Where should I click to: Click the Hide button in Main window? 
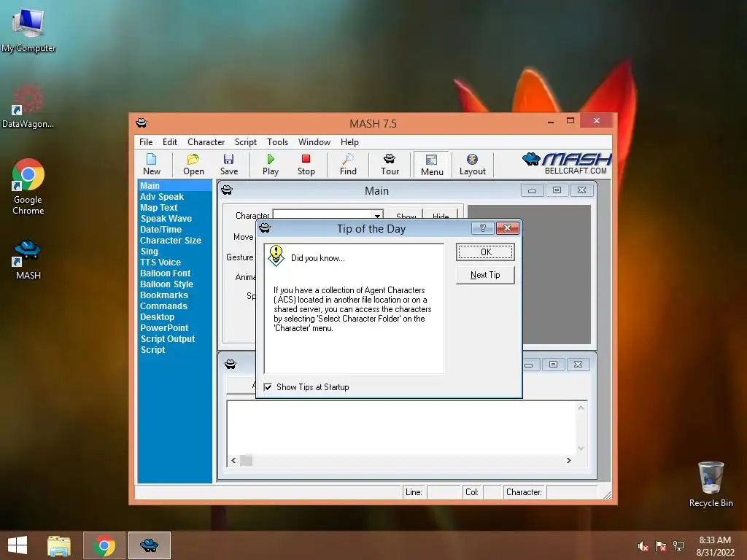tap(441, 215)
